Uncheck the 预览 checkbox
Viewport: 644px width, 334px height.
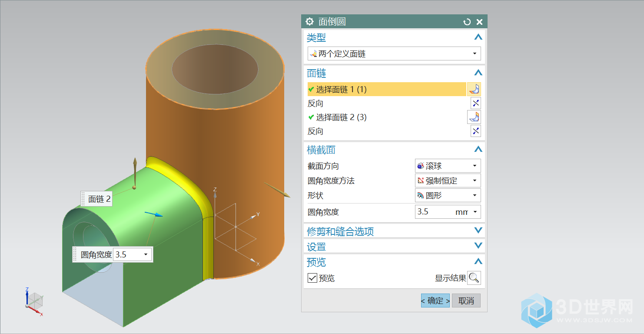(x=312, y=278)
